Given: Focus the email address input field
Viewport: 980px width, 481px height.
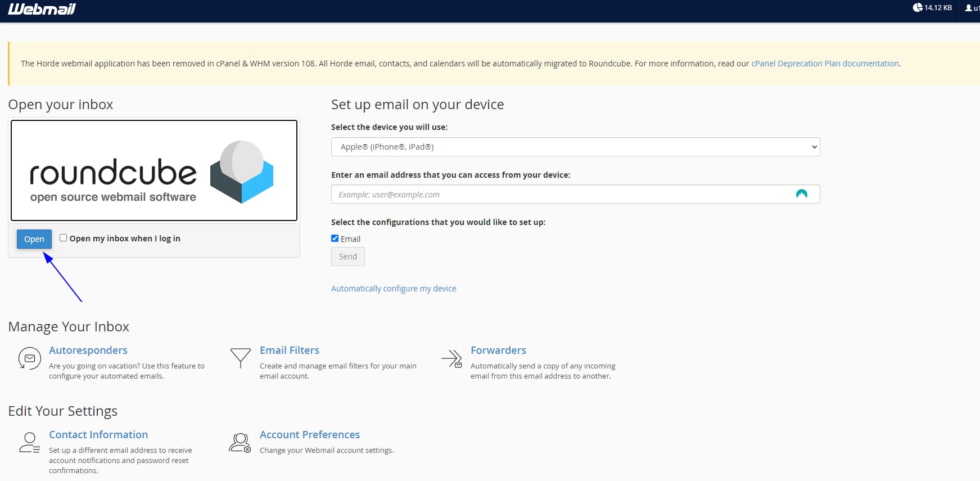Looking at the screenshot, I should click(562, 195).
